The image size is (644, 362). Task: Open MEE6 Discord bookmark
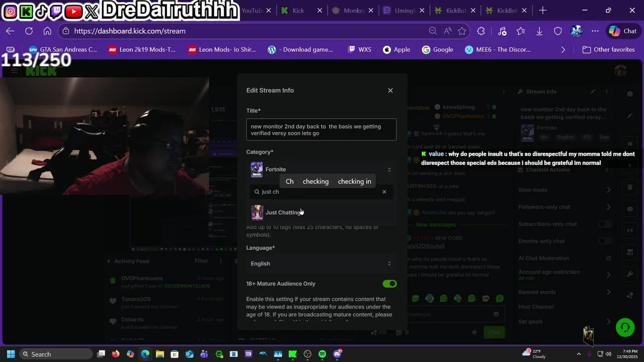coord(498,50)
